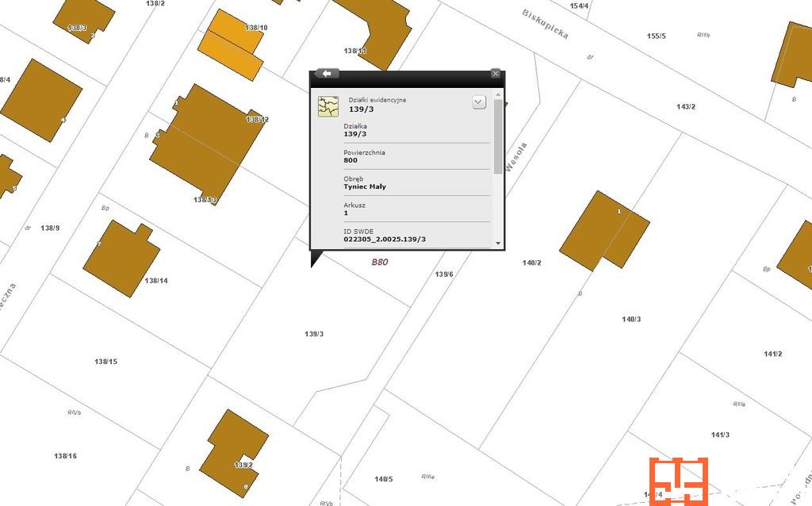Click parcel label 140/5 on the map

coord(384,480)
